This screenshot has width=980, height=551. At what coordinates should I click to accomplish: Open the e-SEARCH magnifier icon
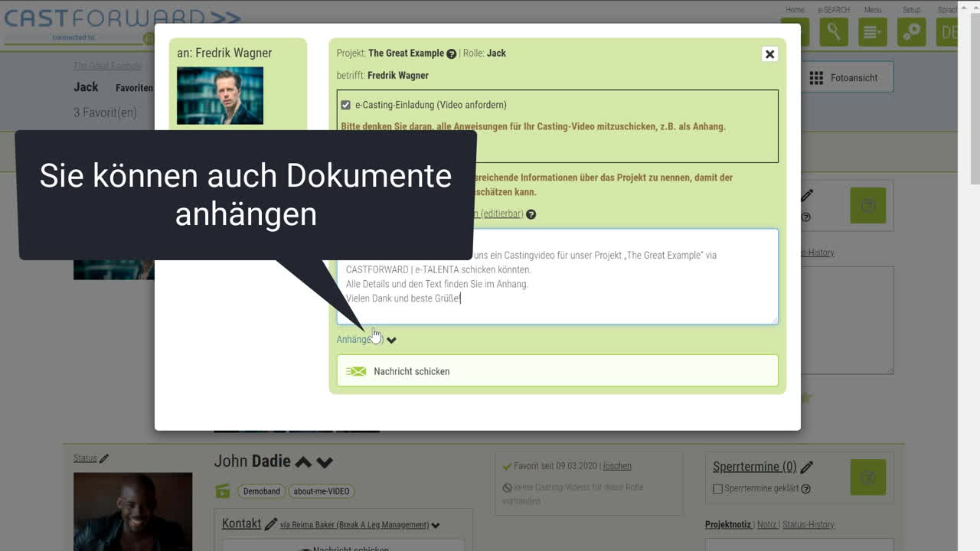(x=834, y=32)
